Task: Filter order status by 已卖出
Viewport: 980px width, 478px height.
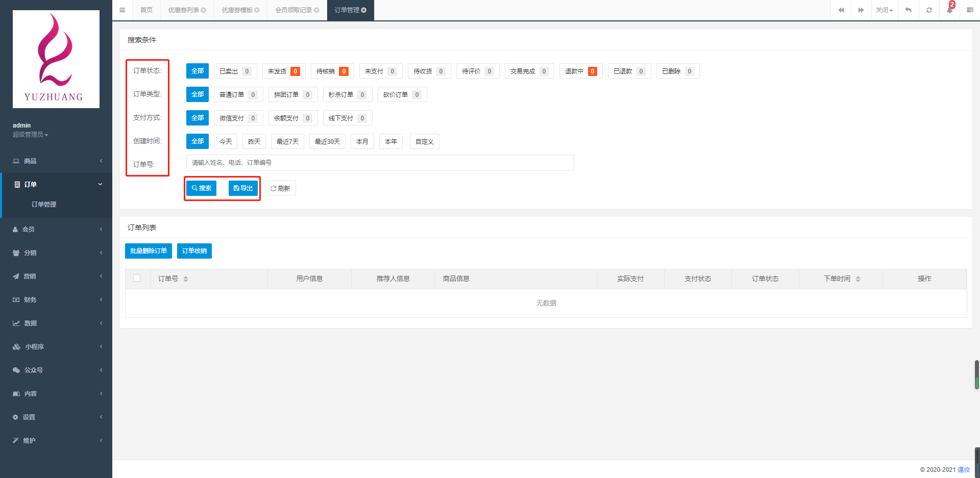Action: pyautogui.click(x=235, y=71)
